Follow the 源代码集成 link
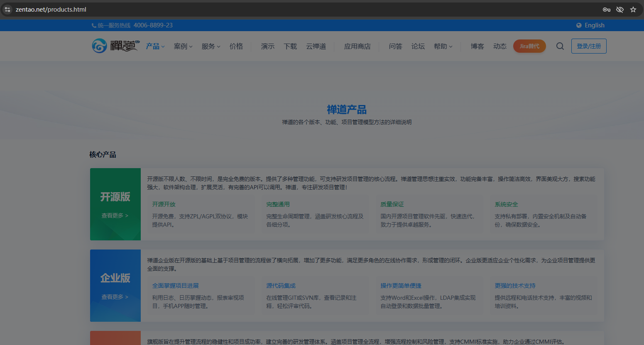 click(x=281, y=285)
